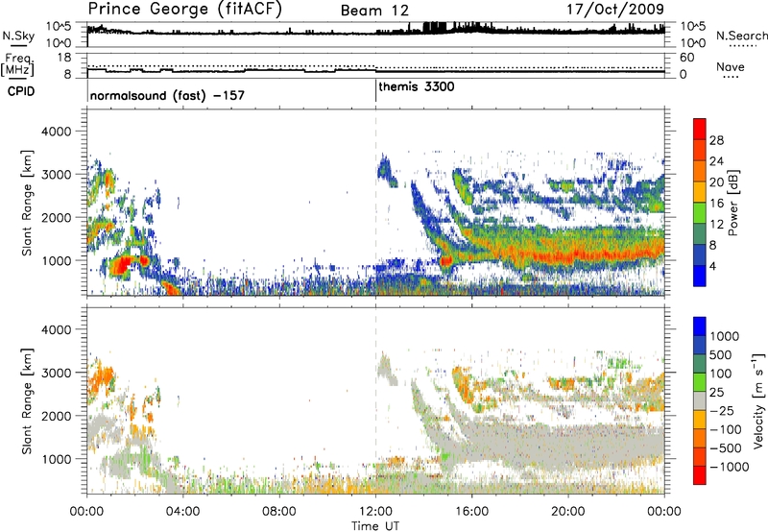Click the blue bottom segment of Power color bar
The height and width of the screenshot is (532, 768).
coord(700,276)
